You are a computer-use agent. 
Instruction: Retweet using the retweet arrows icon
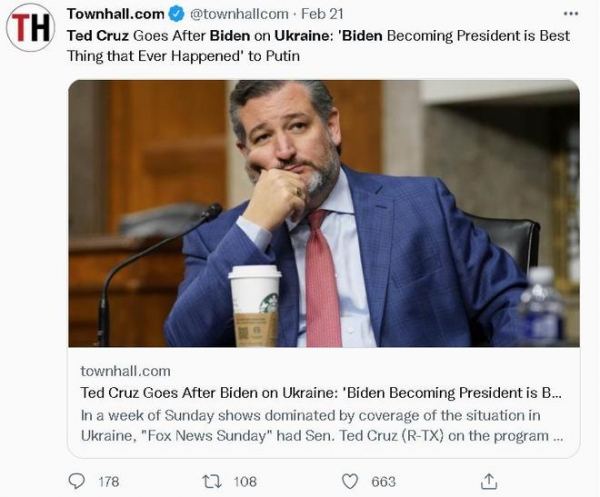click(211, 481)
